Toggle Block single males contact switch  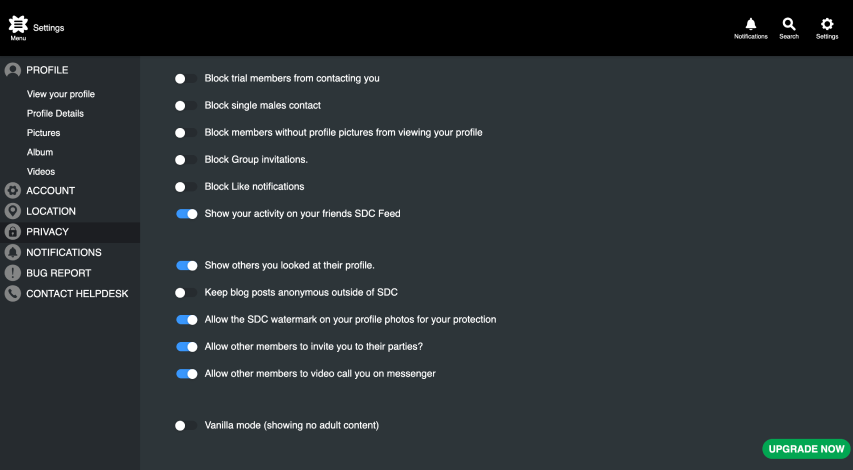pos(186,106)
